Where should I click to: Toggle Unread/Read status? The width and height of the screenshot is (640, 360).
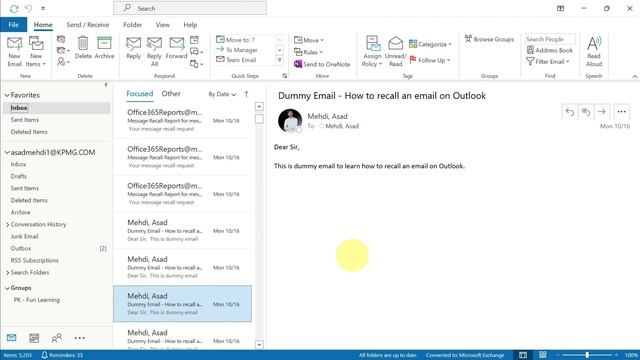395,51
